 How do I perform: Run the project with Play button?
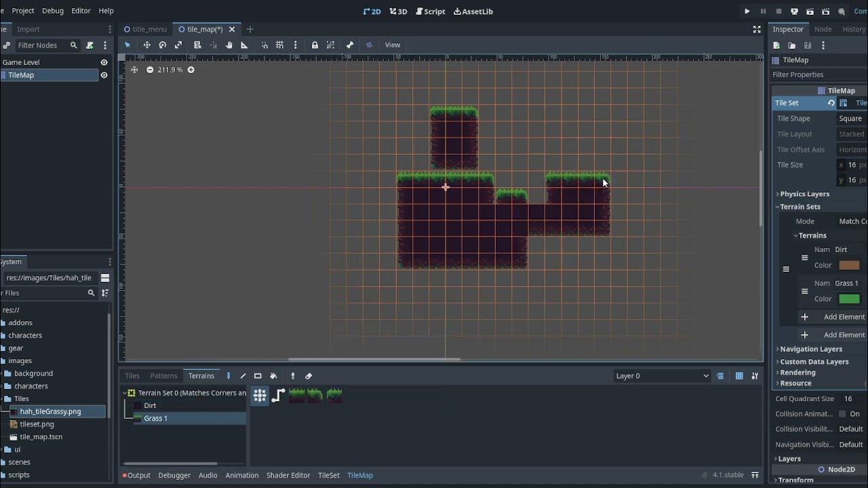coord(747,11)
